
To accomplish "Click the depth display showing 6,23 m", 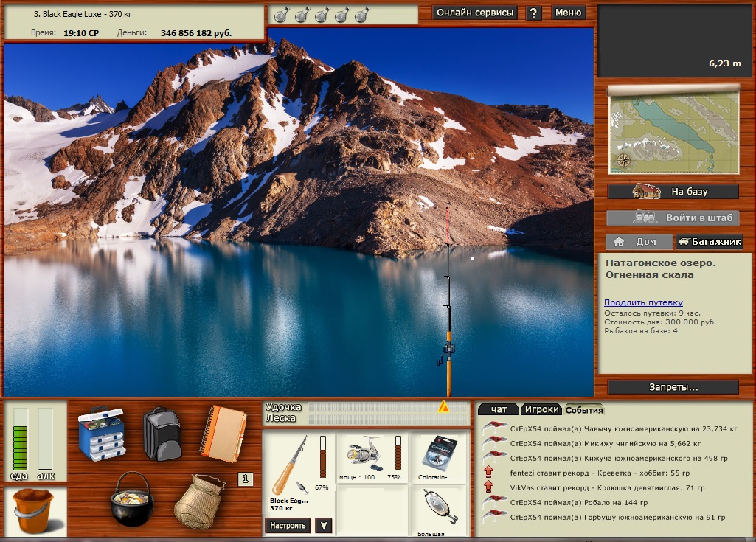I will [x=725, y=63].
